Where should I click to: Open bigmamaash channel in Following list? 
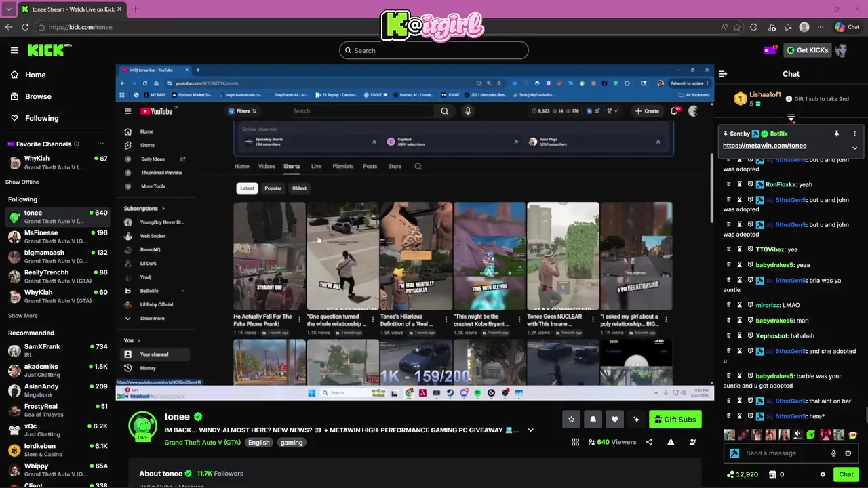tap(57, 256)
